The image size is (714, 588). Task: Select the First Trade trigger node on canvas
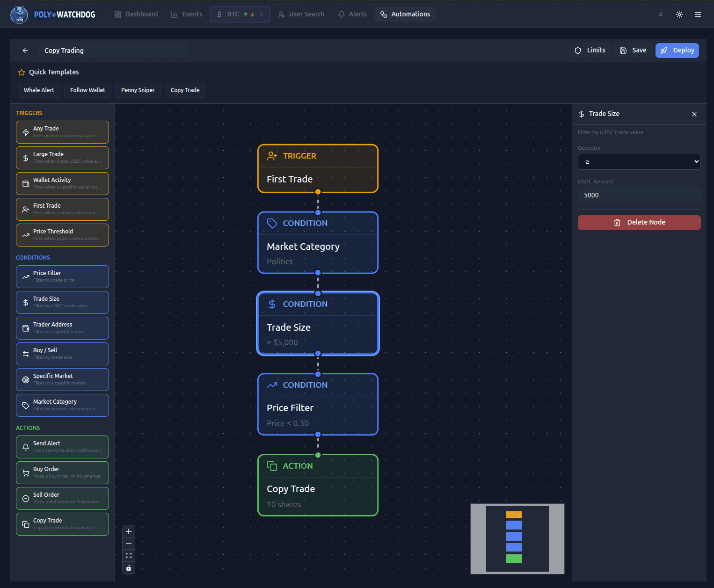pyautogui.click(x=318, y=169)
